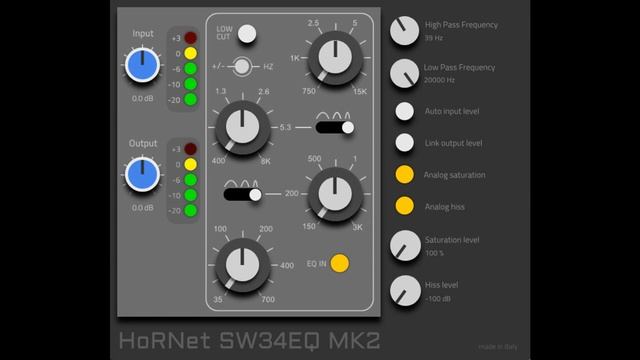
Task: Click the 100 % saturation value
Action: 434,253
